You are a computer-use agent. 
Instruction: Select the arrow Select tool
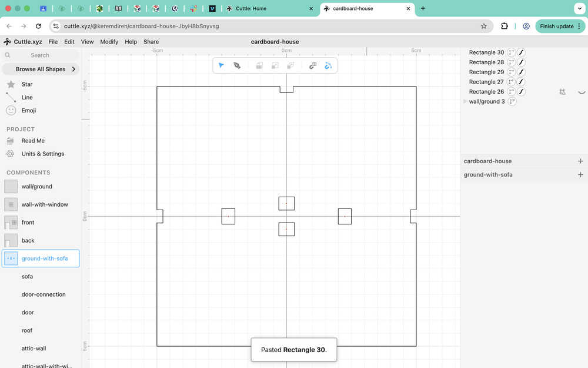pyautogui.click(x=221, y=65)
